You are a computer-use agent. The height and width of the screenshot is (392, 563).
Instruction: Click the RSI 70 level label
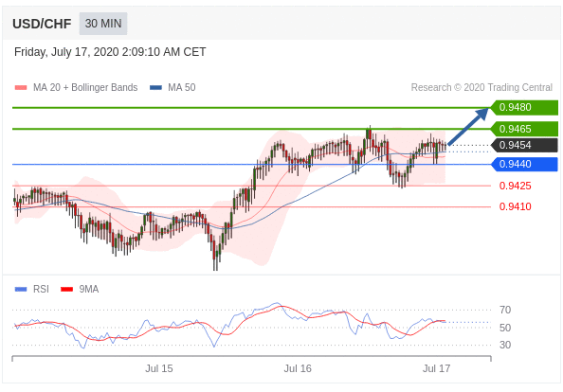pos(505,310)
